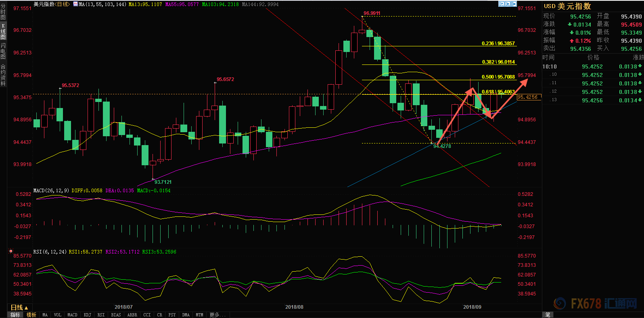Click the MA55:95.0577 value label
The image size is (644, 318).
click(182, 4)
